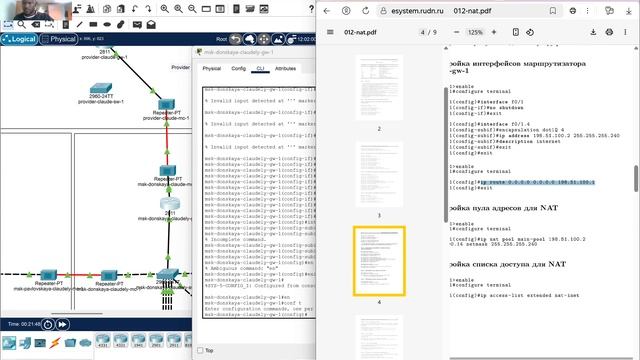Click the Undo arrow in Packet Tracer toolbar
Image resolution: width=640 pixels, height=360 pixels.
coord(134,9)
